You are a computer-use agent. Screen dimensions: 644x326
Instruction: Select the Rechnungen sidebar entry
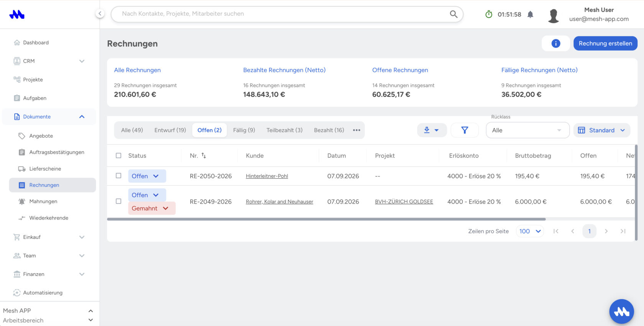tap(53, 185)
